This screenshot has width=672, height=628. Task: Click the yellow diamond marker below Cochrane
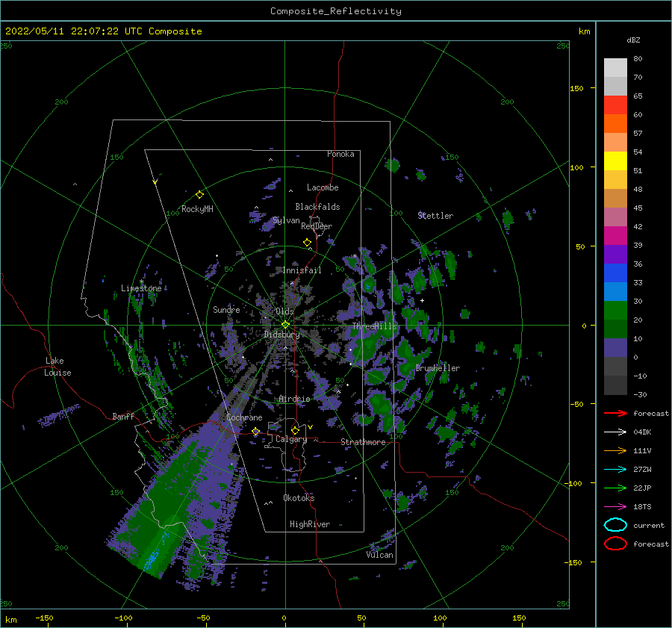(x=256, y=432)
